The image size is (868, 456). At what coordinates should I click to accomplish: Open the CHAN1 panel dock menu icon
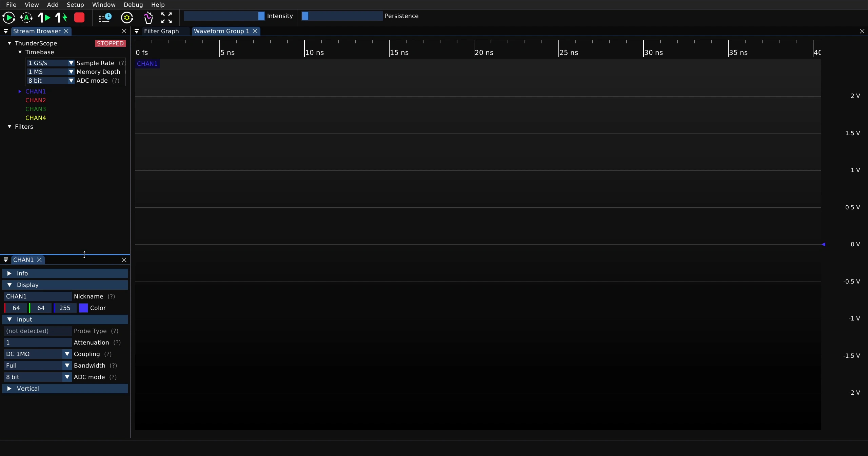[x=6, y=260]
